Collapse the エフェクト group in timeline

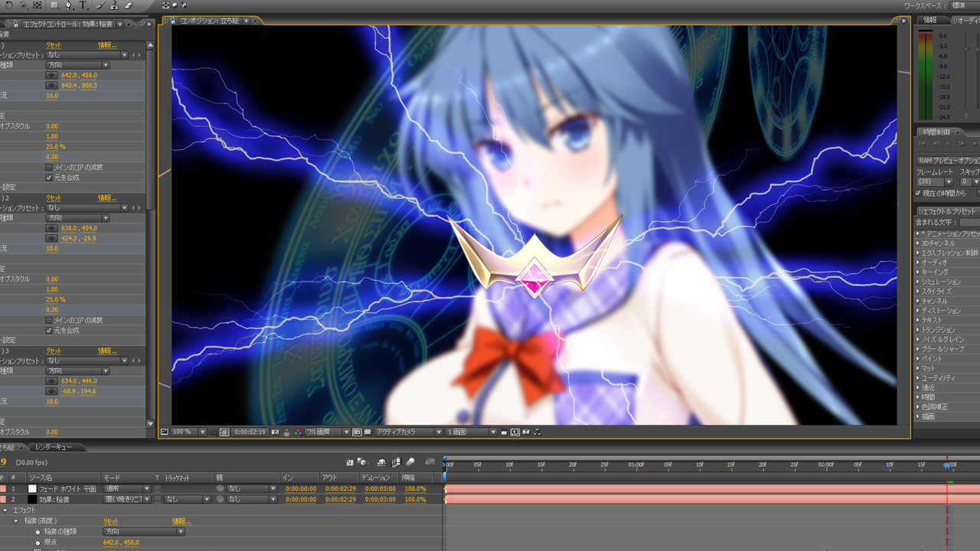[x=5, y=510]
